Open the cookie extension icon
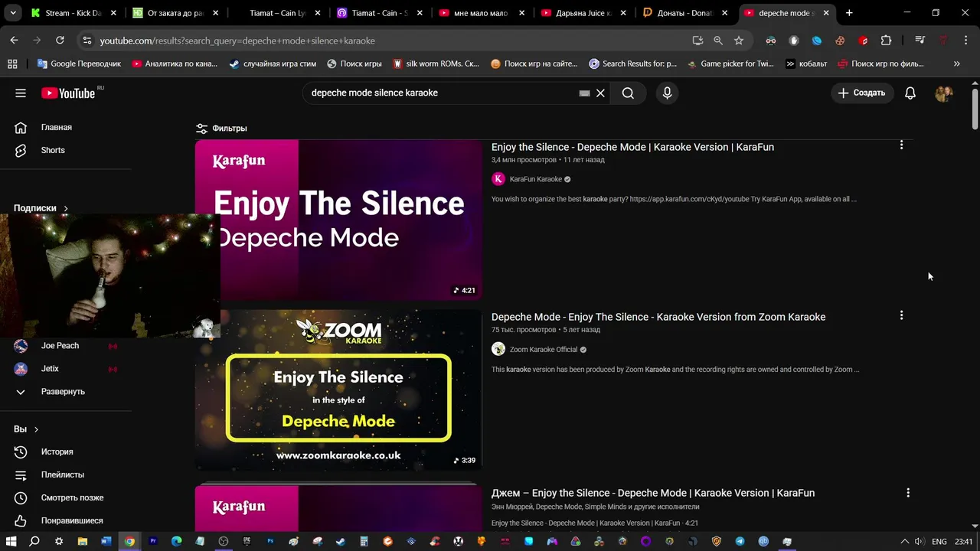The width and height of the screenshot is (980, 551). tap(840, 41)
